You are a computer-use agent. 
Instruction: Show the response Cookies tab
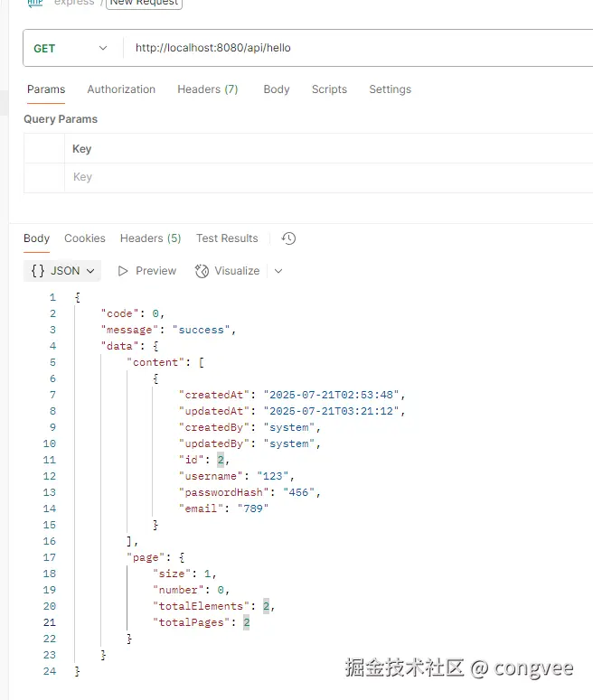click(85, 238)
